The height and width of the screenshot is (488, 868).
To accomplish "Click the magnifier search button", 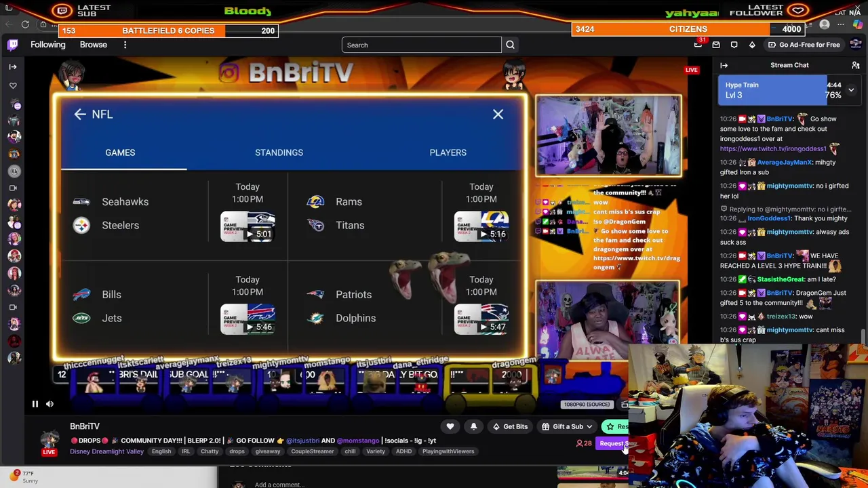I will 510,45.
